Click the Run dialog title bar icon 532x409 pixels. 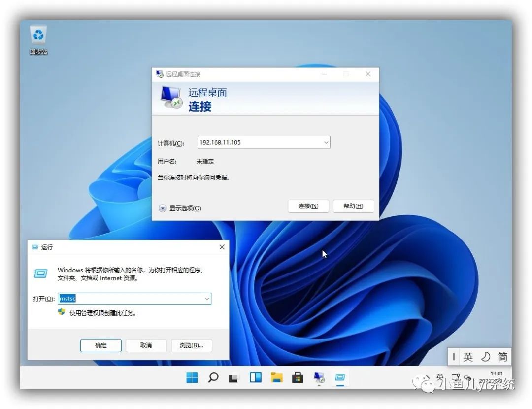coord(35,247)
